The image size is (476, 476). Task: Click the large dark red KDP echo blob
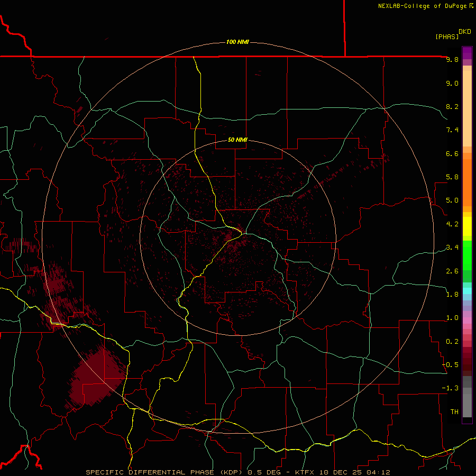coord(97,378)
